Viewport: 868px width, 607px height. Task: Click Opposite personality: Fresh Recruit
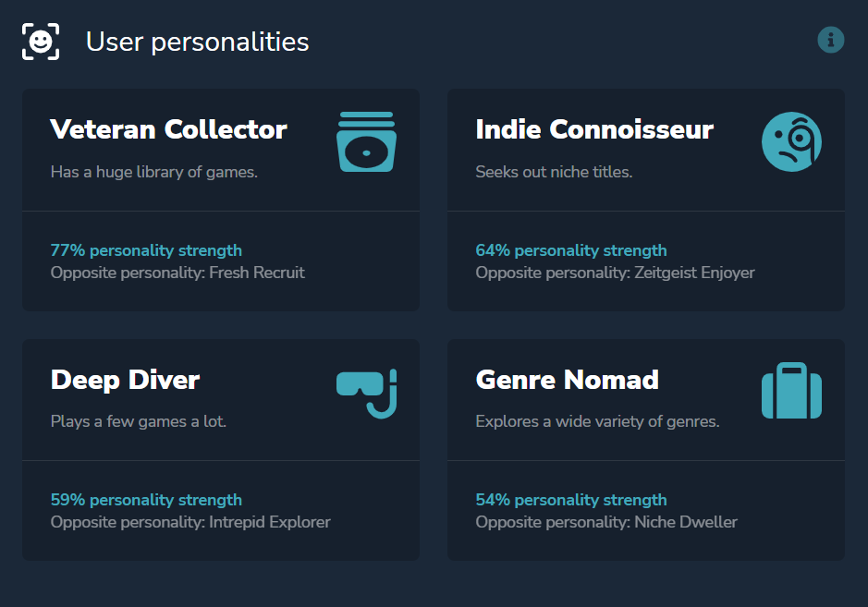[x=177, y=273]
